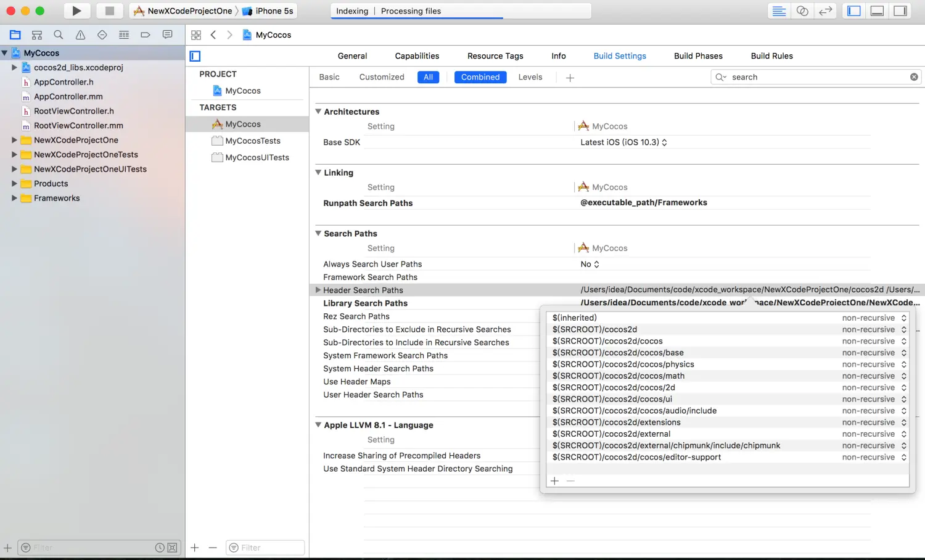Open the Debug navigator icon
Image resolution: width=925 pixels, height=560 pixels.
click(124, 35)
